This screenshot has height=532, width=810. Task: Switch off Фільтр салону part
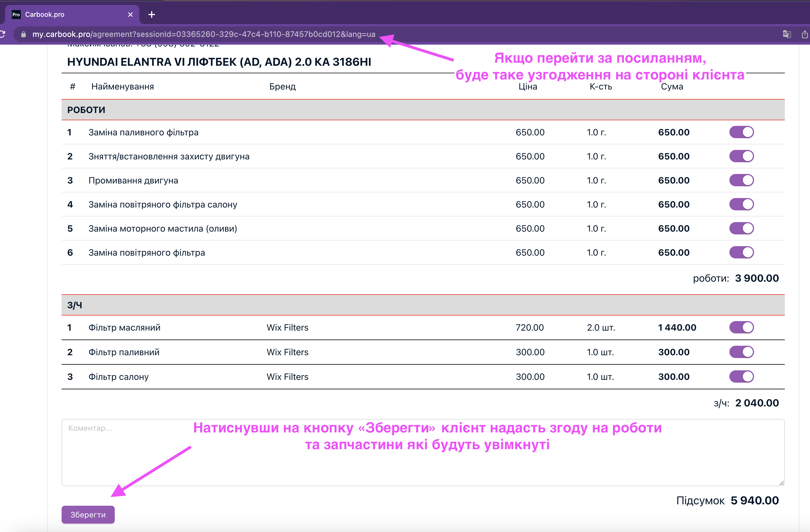741,376
